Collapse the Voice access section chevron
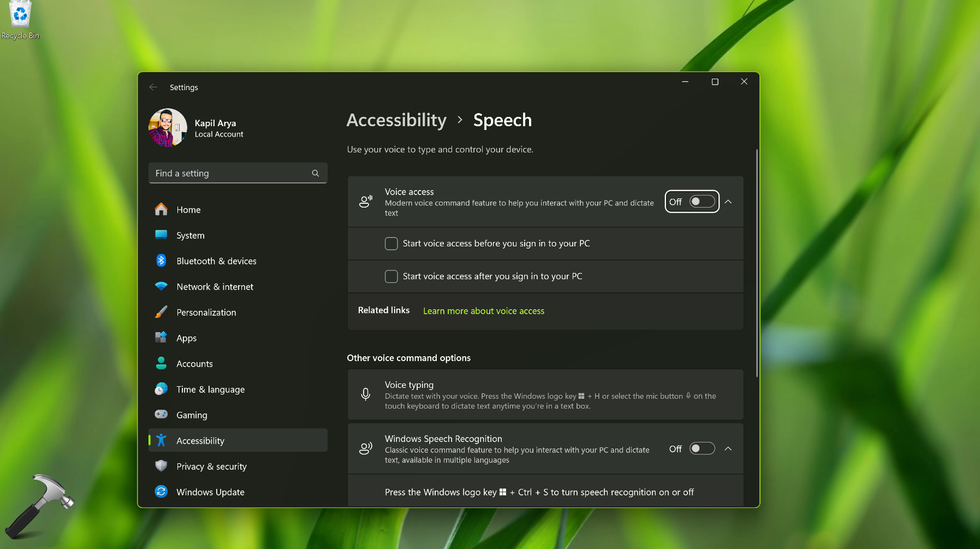The width and height of the screenshot is (980, 549). pos(728,202)
